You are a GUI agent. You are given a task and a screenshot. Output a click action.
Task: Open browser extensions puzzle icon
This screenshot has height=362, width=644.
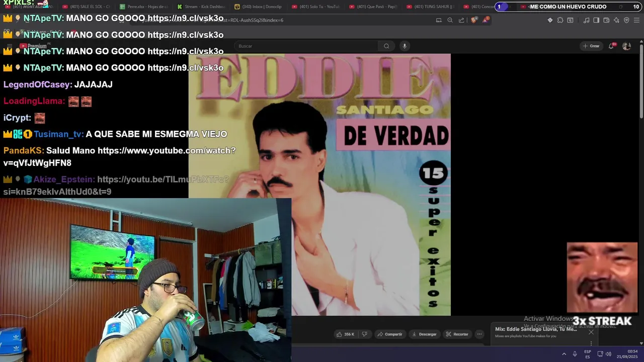tap(560, 20)
